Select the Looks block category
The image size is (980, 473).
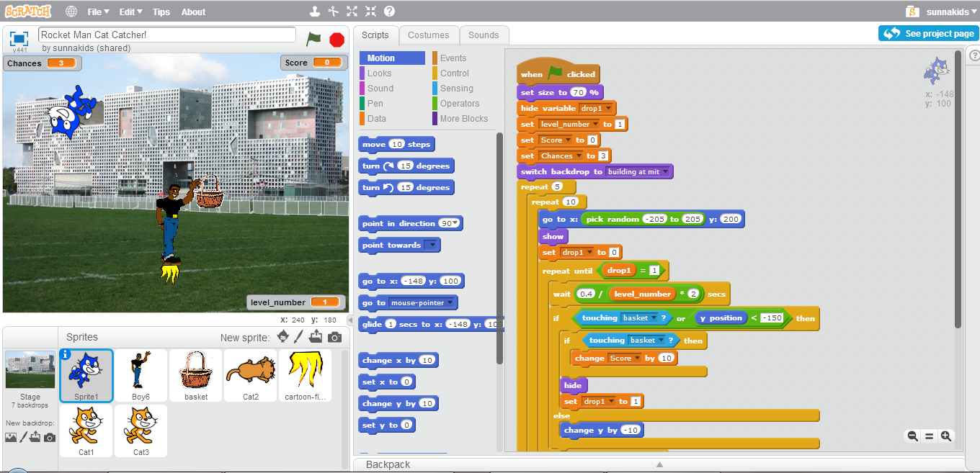[x=379, y=73]
